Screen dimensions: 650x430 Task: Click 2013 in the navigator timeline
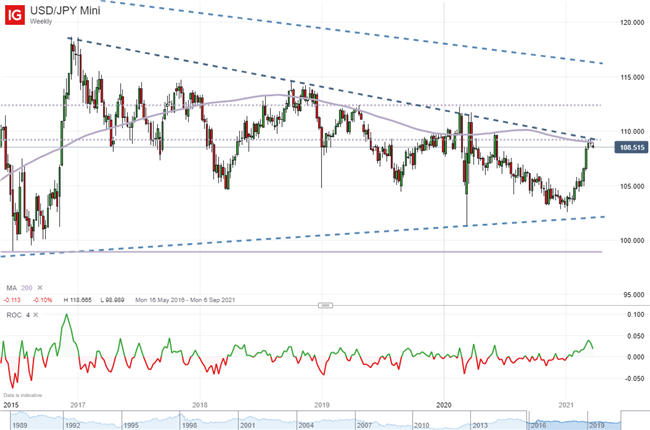(480, 425)
